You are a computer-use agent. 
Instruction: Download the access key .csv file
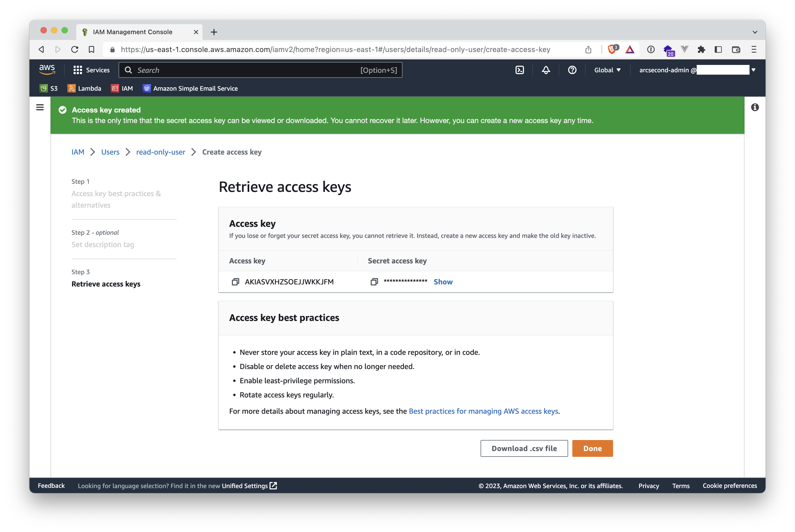click(x=524, y=448)
